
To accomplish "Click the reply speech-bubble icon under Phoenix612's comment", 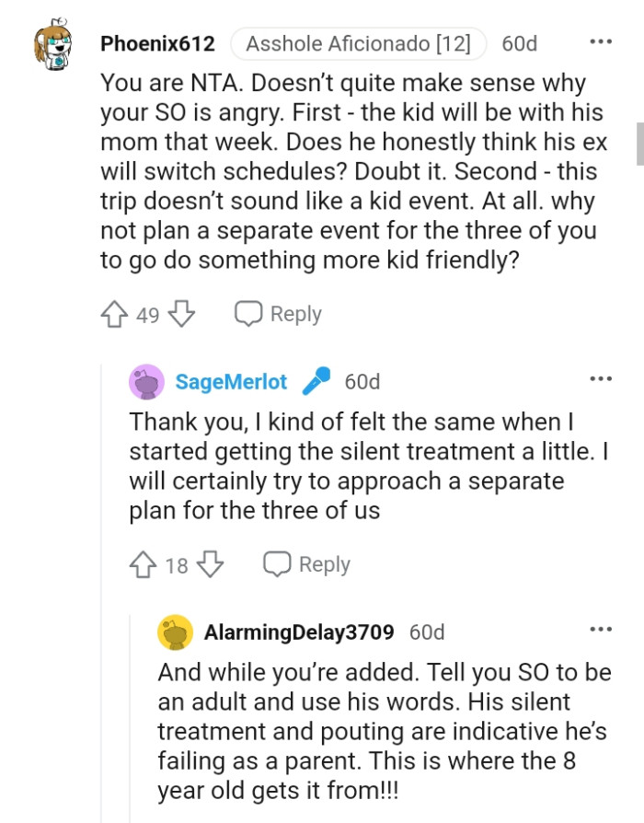I will click(x=248, y=313).
